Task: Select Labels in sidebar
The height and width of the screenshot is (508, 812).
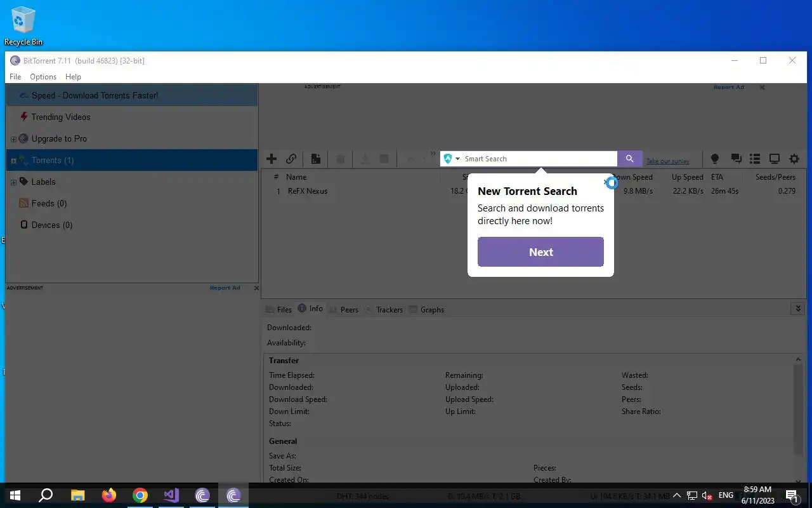Action: point(43,182)
